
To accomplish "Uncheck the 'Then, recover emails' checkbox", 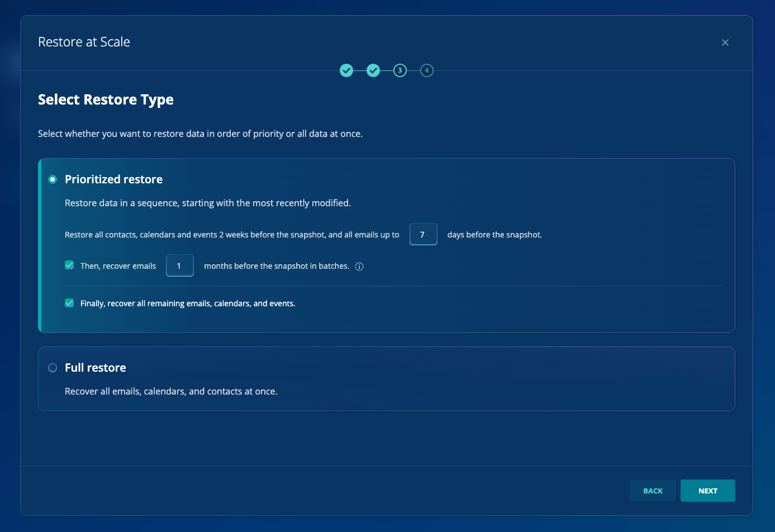I will point(69,265).
